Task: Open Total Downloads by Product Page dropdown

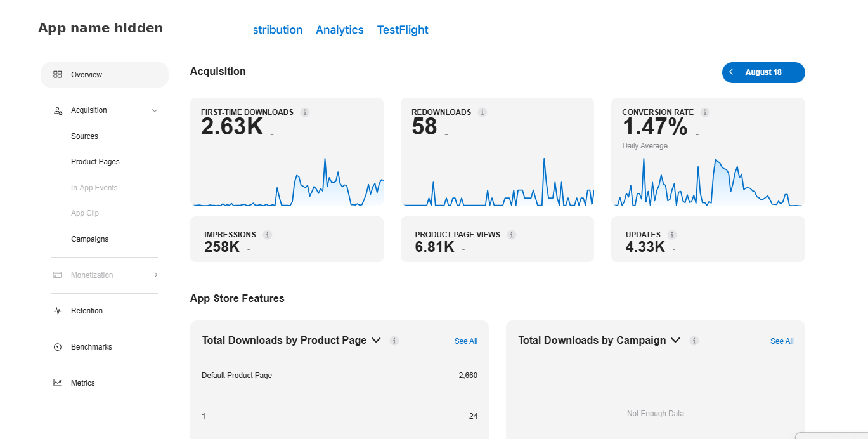Action: [376, 340]
